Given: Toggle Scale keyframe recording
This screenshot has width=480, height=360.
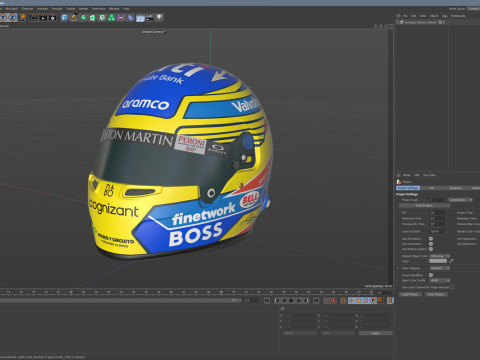Looking at the screenshot, I should pyautogui.click(x=359, y=300).
